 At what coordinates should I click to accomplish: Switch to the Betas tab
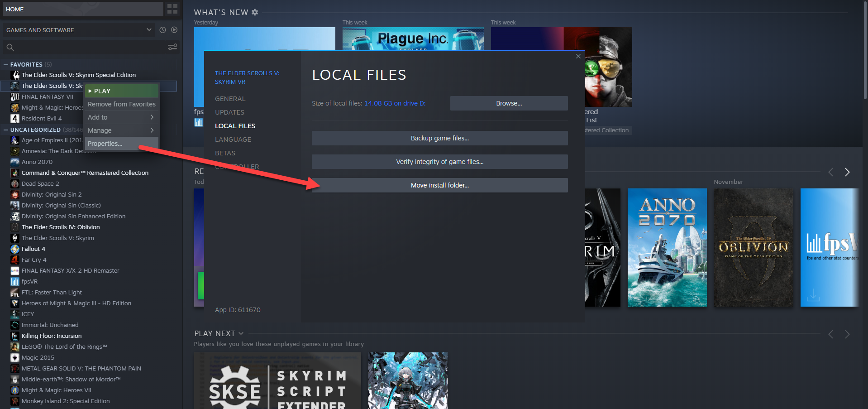225,153
